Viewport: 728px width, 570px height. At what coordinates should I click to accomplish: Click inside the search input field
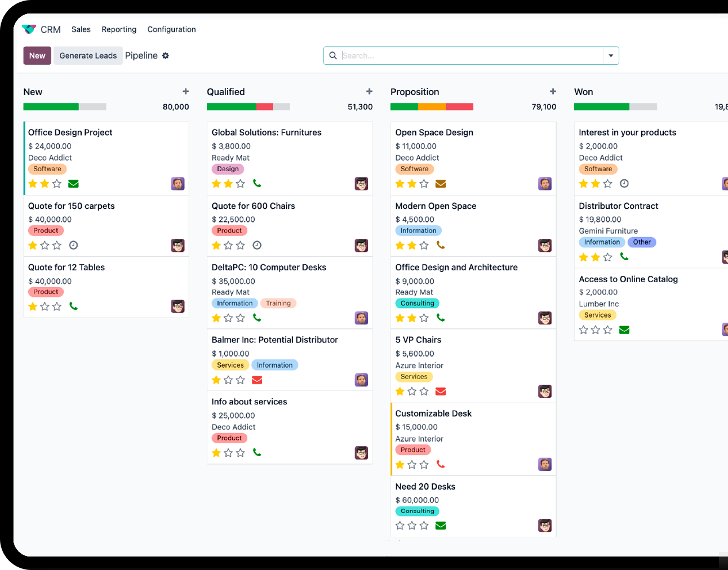(470, 56)
